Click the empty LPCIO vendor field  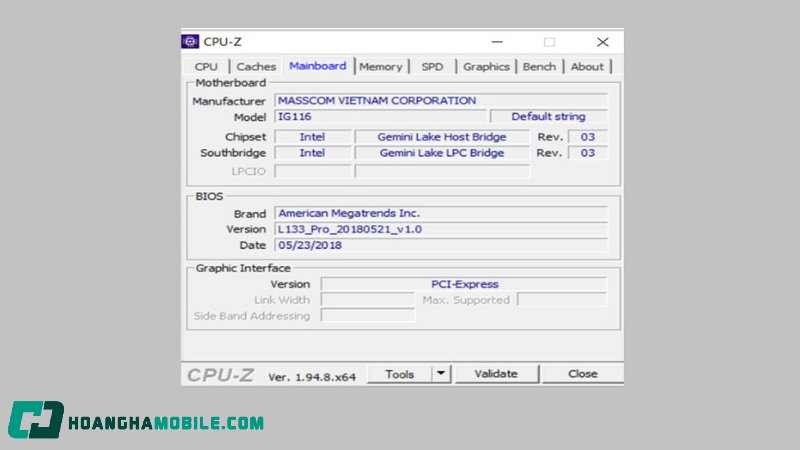coord(313,171)
